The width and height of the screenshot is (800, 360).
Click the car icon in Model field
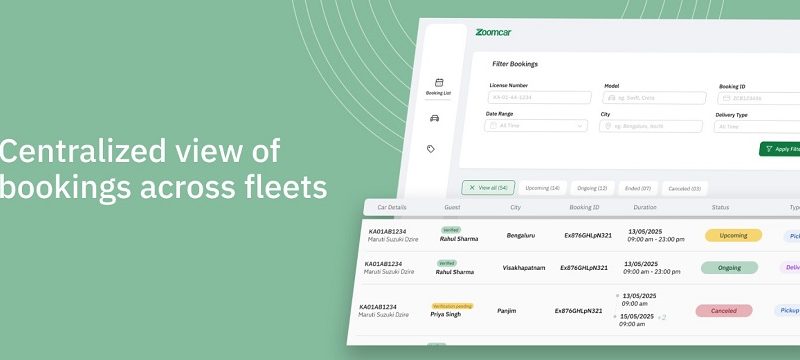pos(611,97)
